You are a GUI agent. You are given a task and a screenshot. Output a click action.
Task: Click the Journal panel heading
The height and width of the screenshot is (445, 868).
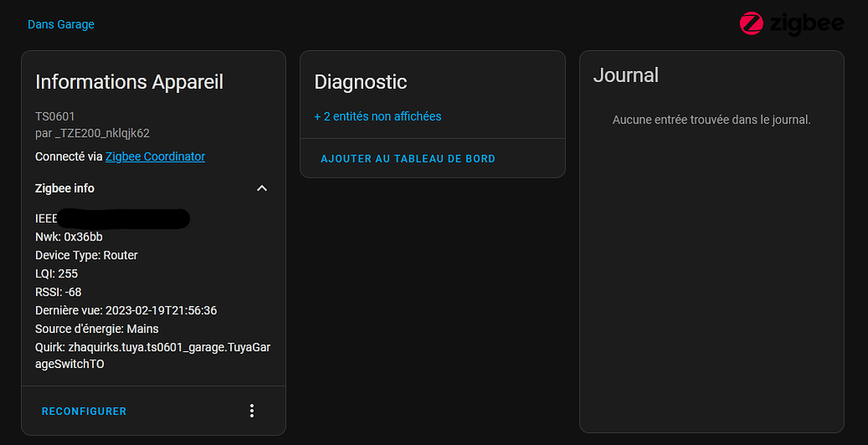(626, 75)
